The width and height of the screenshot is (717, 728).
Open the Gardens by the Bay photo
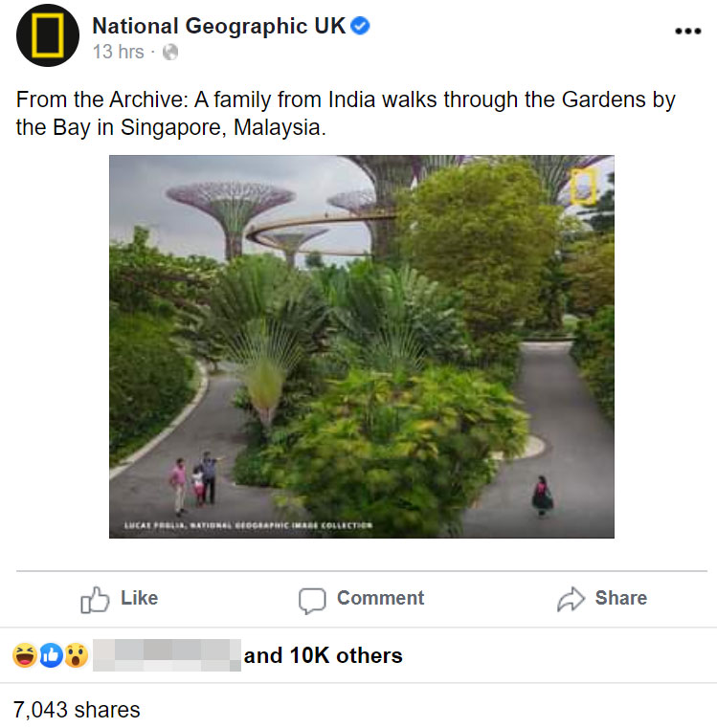362,346
